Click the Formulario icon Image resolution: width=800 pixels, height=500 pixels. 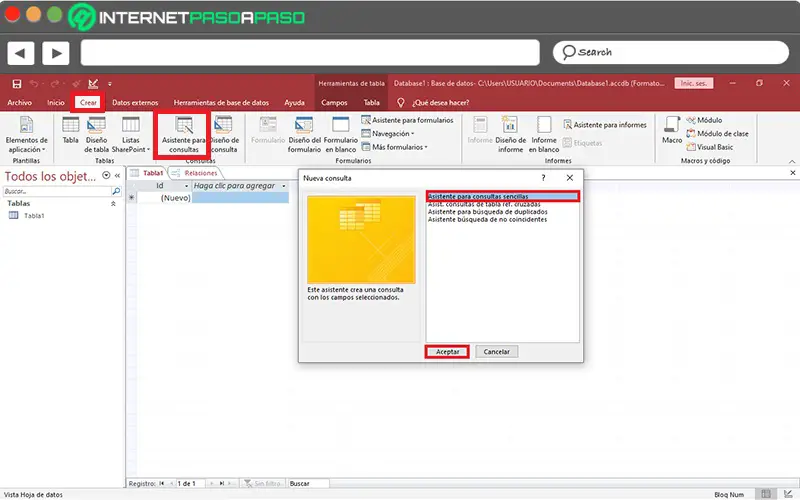pos(268,131)
